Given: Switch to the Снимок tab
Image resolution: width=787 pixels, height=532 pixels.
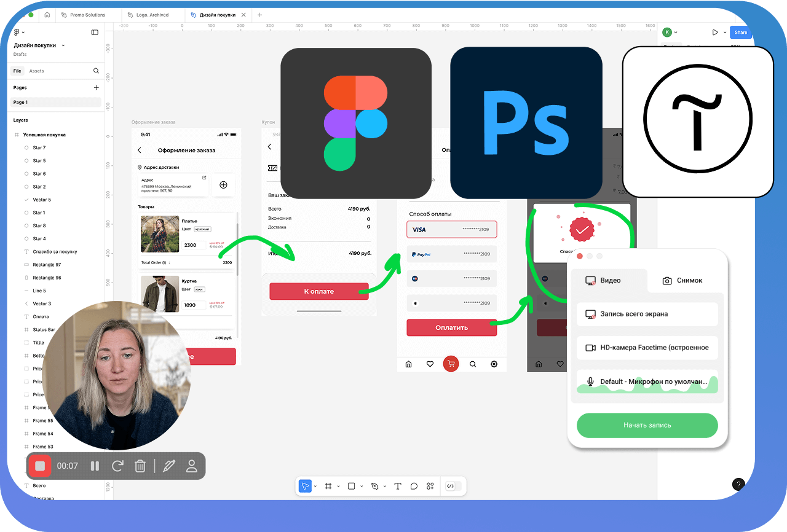Looking at the screenshot, I should pyautogui.click(x=682, y=280).
